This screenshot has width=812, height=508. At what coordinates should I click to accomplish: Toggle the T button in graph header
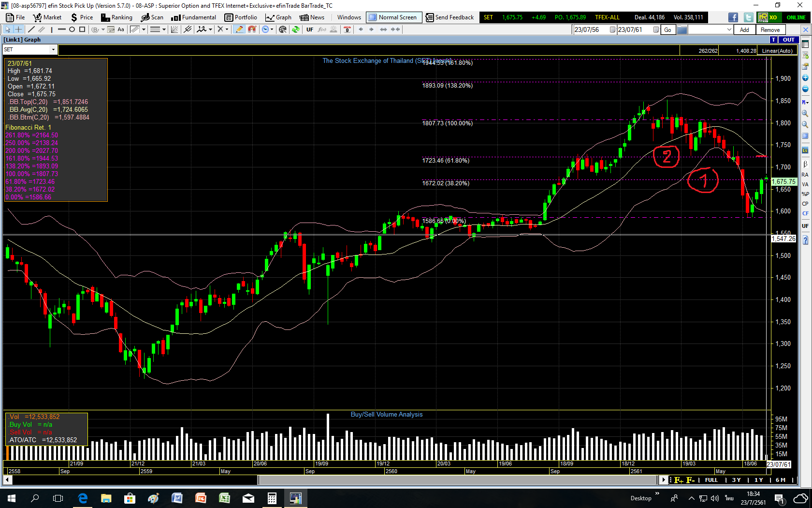pyautogui.click(x=774, y=40)
